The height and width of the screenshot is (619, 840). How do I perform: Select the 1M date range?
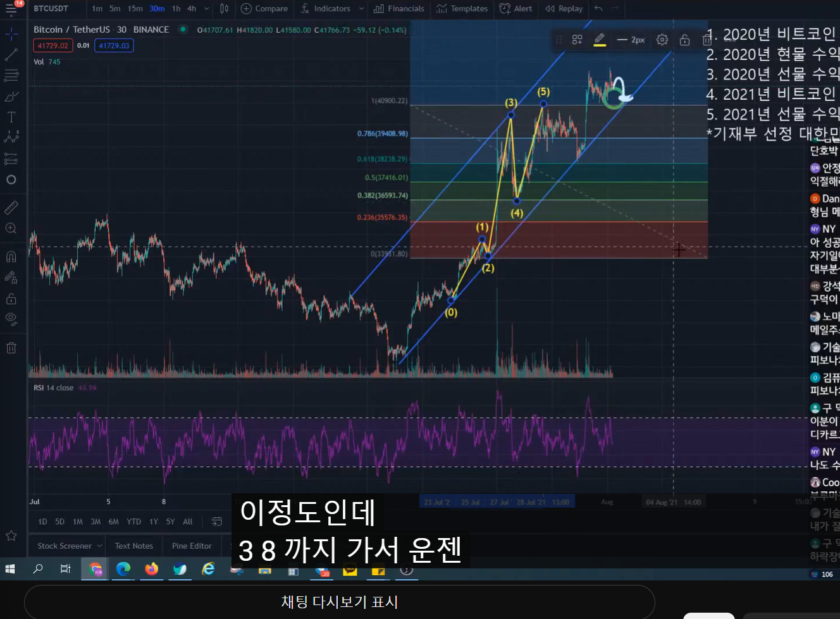click(78, 522)
